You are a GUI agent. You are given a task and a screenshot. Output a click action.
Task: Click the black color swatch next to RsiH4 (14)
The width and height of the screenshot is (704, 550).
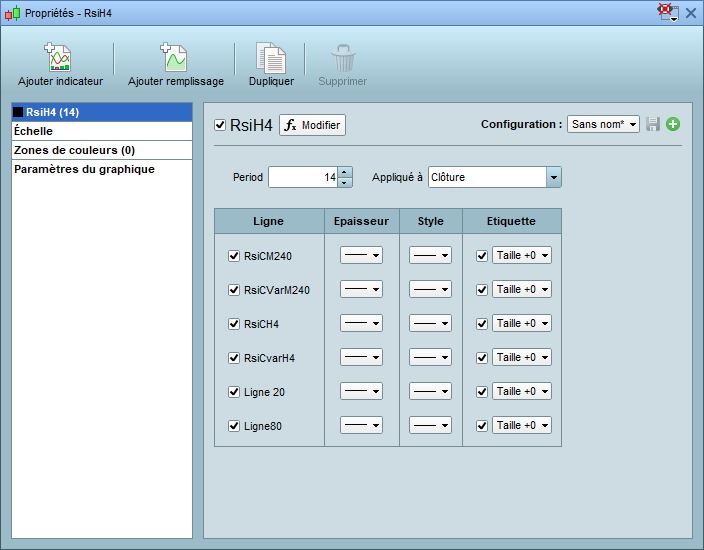pyautogui.click(x=18, y=112)
